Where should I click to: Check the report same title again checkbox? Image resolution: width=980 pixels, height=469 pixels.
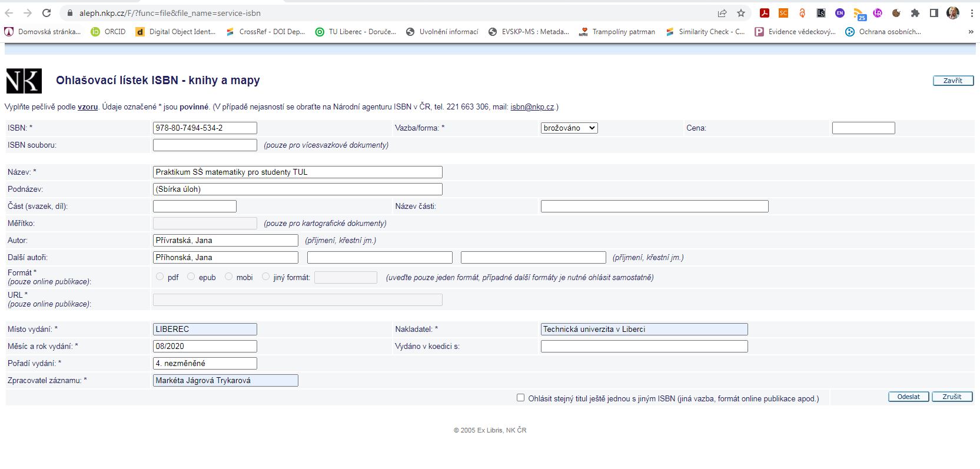(x=520, y=398)
